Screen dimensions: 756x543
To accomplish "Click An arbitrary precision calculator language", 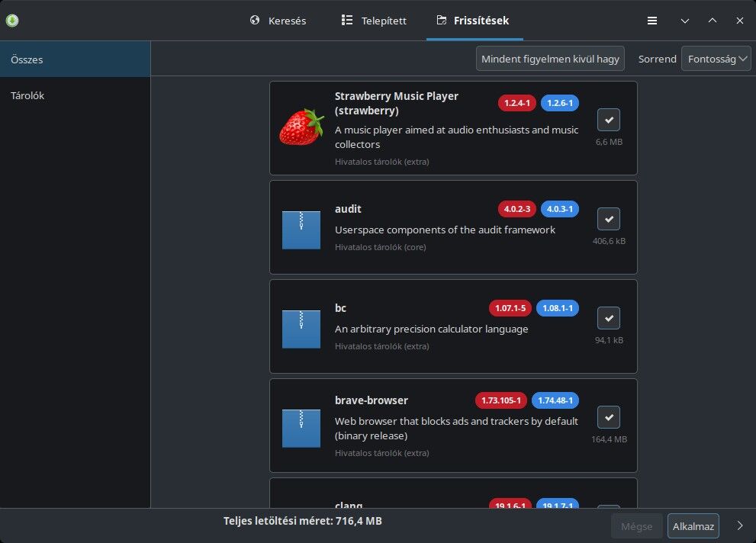I will coord(432,329).
